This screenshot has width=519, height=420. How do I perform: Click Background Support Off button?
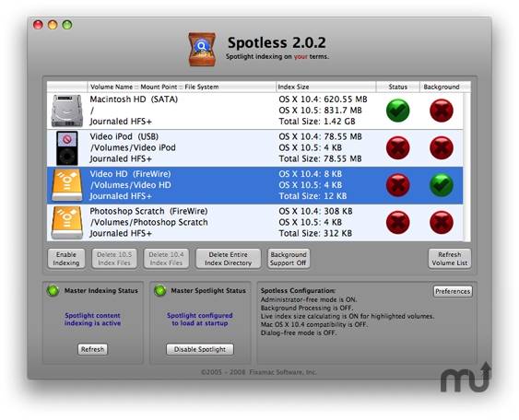289,259
